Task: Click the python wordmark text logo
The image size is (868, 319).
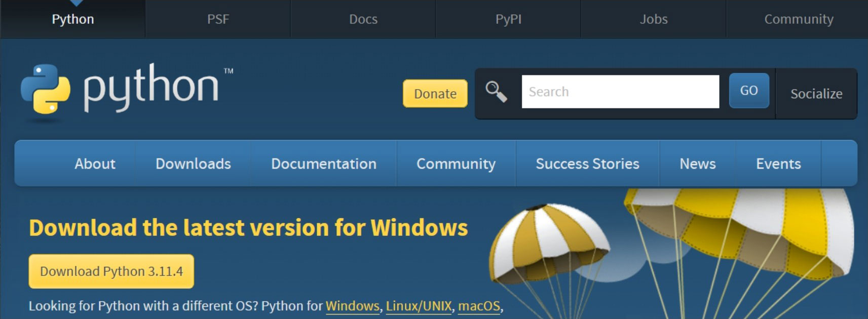Action: pos(151,87)
